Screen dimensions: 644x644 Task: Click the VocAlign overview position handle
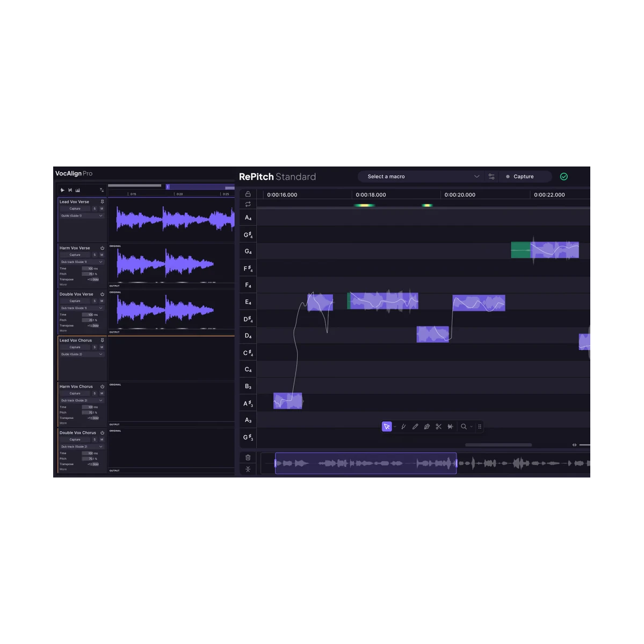coord(168,187)
